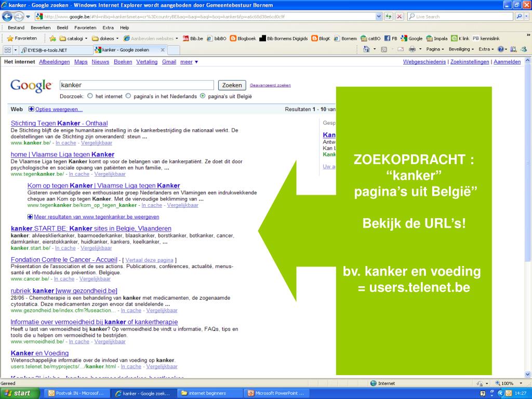Open the Beveiliging dropdown menu
532x399 pixels.
(461, 49)
